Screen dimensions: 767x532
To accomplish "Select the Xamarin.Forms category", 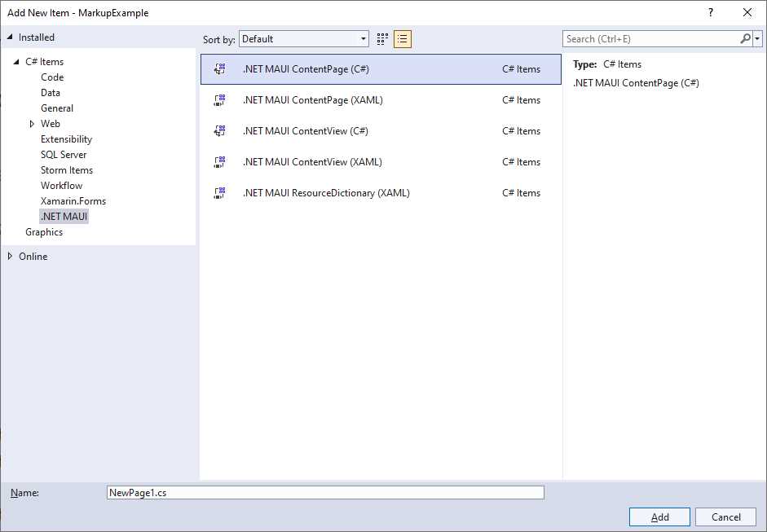I will (73, 200).
